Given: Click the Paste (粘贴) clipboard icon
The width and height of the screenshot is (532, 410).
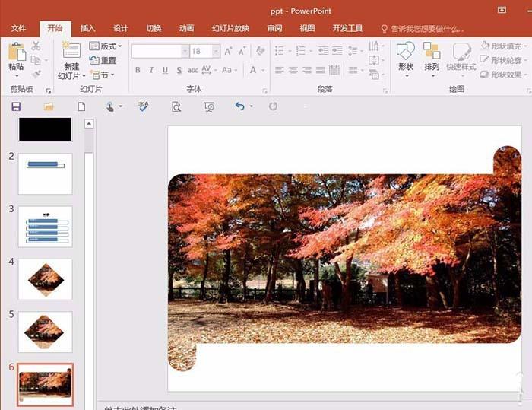Looking at the screenshot, I should coord(16,52).
